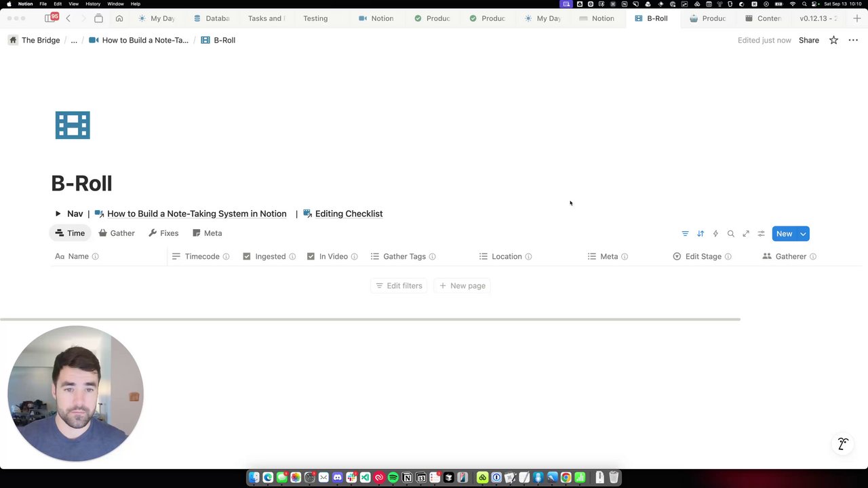Click the info icon beside Edit Stage
This screenshot has height=488, width=868.
pyautogui.click(x=728, y=257)
